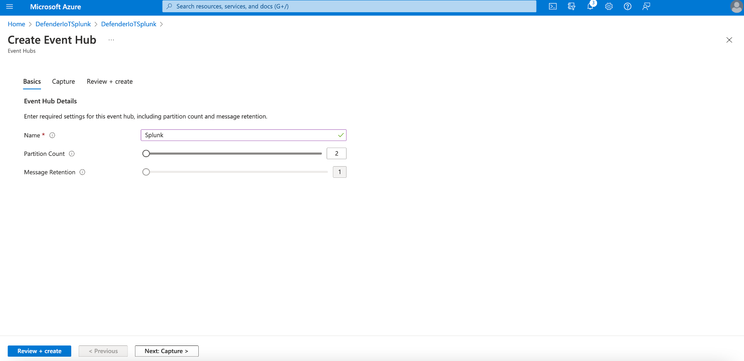Image resolution: width=744 pixels, height=361 pixels.
Task: Select the Basics tab
Action: 32,82
